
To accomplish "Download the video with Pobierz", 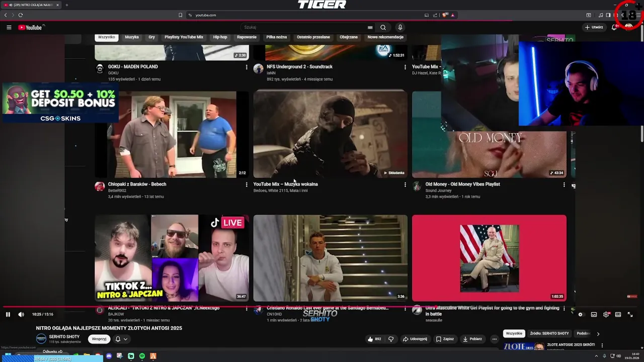I will 472,339.
